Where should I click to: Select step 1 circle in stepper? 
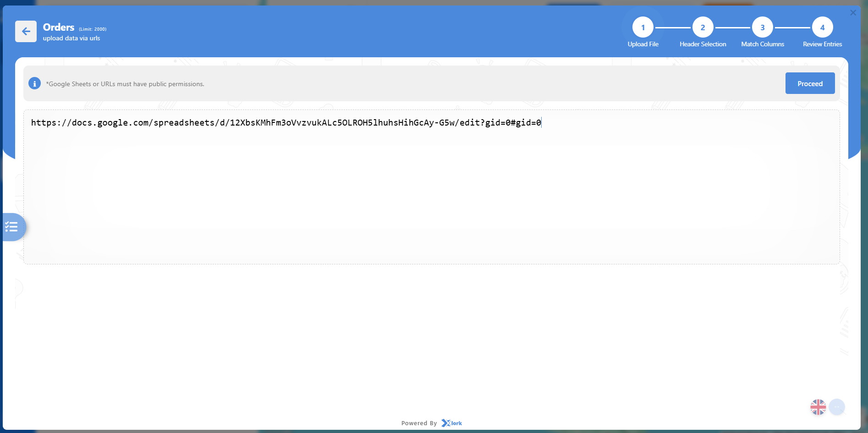coord(643,27)
